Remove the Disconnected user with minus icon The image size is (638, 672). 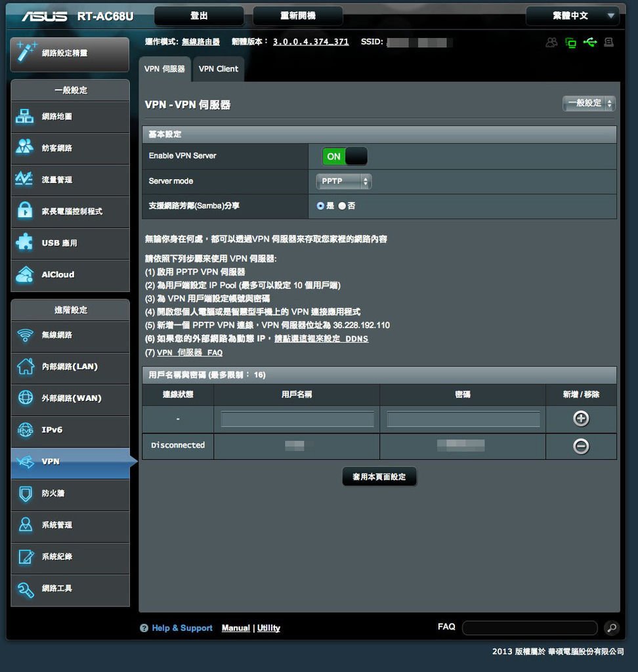581,446
